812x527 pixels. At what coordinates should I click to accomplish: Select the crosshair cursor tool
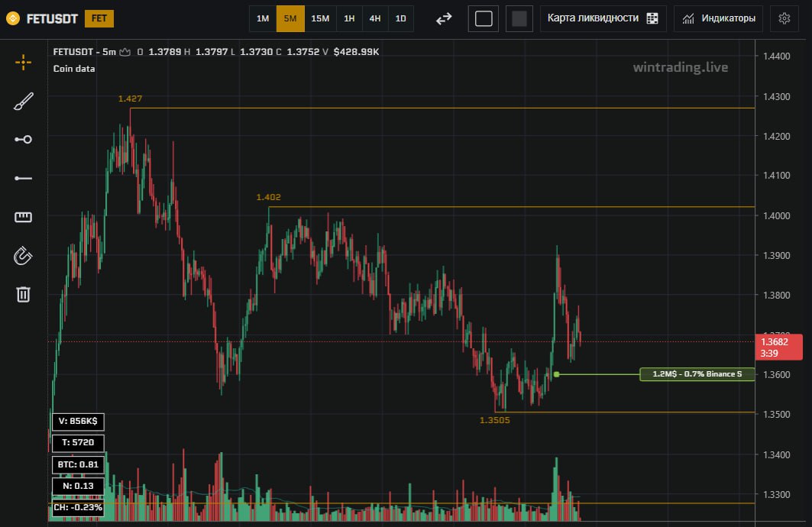(24, 62)
